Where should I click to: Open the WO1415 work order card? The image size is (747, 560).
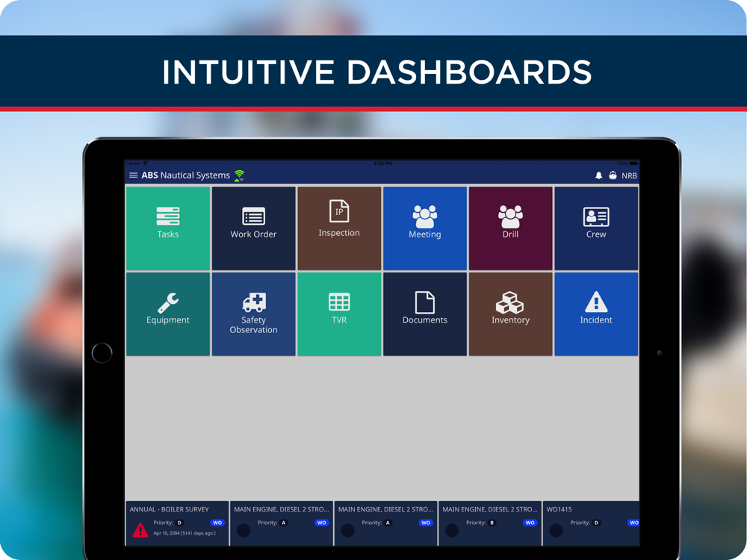click(x=591, y=523)
